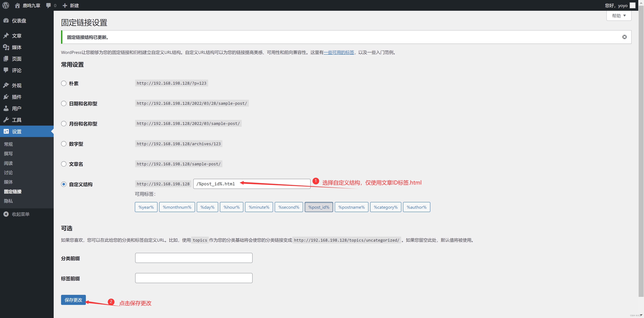Screen dimensions: 644x318
Task: Click the %monthnum% tag button
Action: coord(177,207)
